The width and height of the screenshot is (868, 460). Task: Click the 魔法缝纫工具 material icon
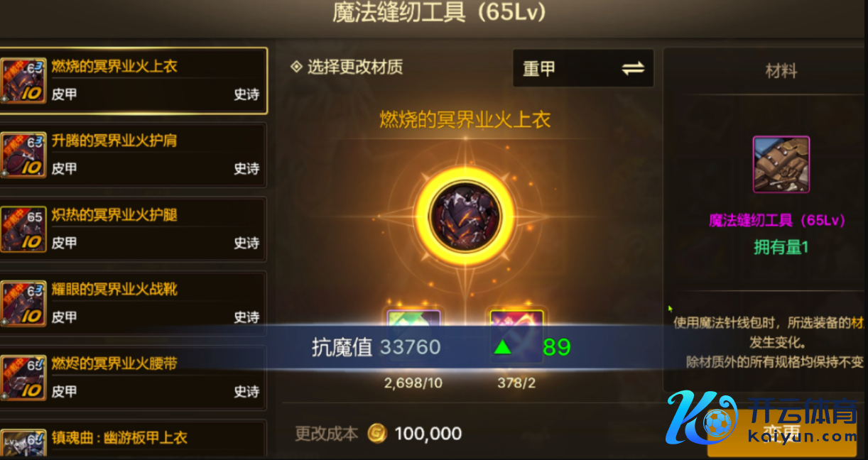[781, 165]
